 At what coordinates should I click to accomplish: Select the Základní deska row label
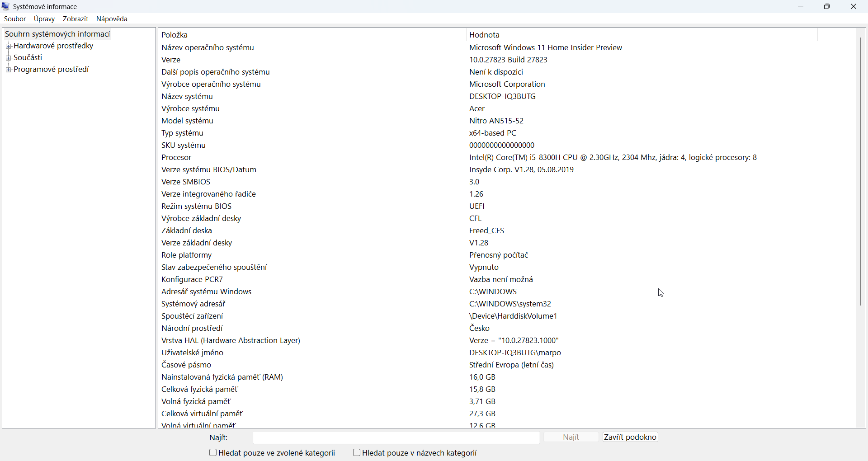tap(187, 230)
